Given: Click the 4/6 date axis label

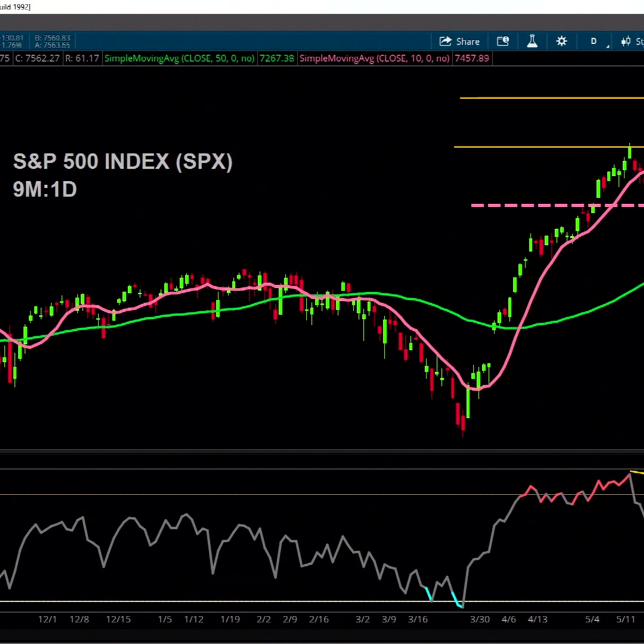Looking at the screenshot, I should point(509,619).
